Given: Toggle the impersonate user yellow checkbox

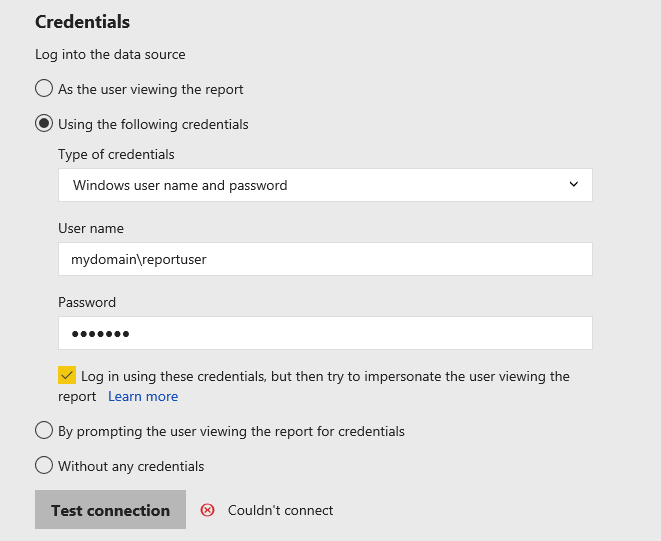Looking at the screenshot, I should tap(67, 375).
